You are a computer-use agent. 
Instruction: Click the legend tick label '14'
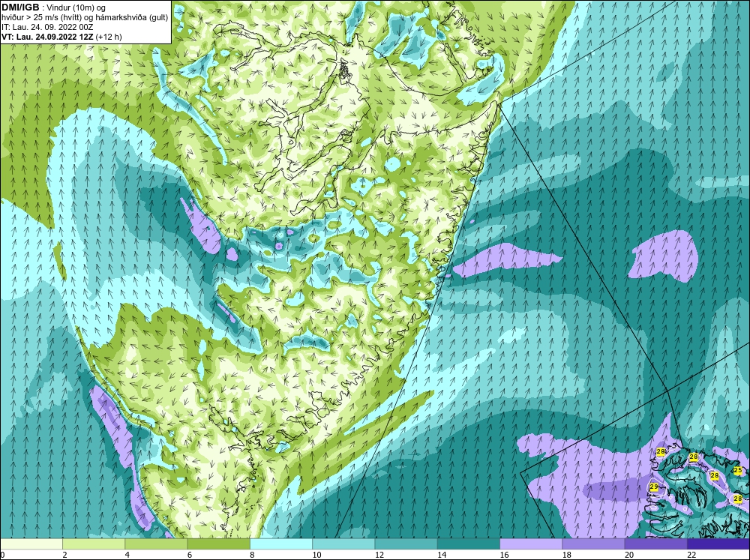(x=442, y=555)
